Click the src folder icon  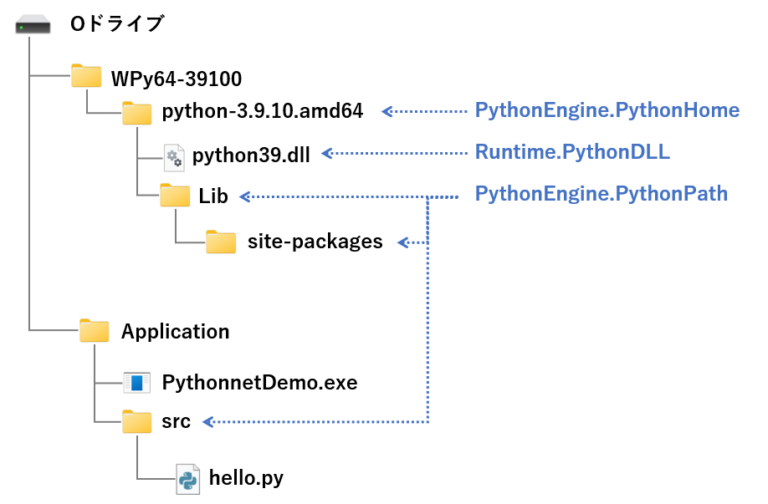pyautogui.click(x=136, y=422)
